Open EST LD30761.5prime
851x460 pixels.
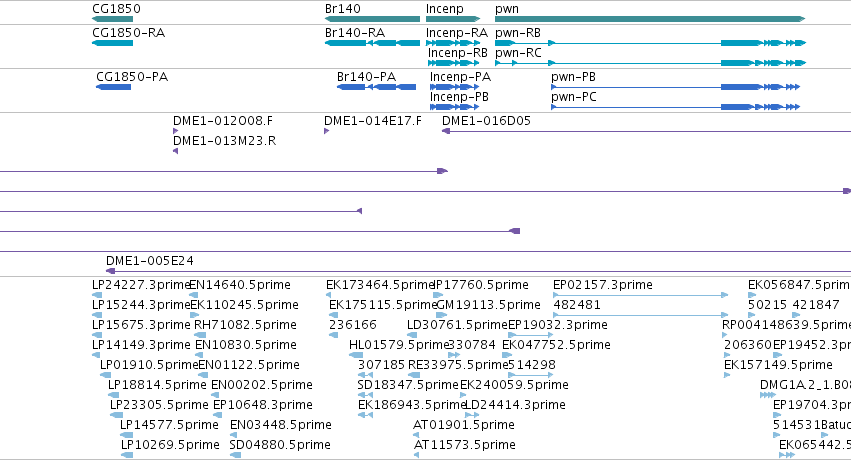457,325
